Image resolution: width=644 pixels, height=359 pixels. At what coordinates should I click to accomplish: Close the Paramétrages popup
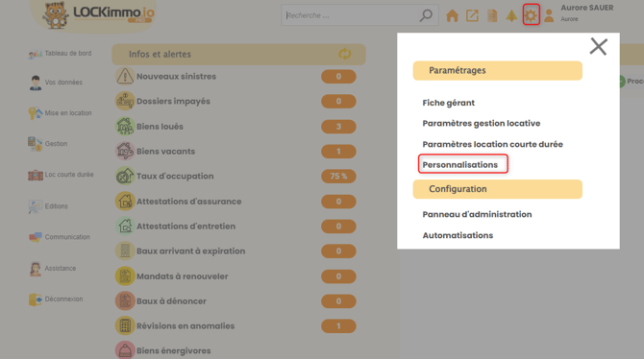click(599, 46)
